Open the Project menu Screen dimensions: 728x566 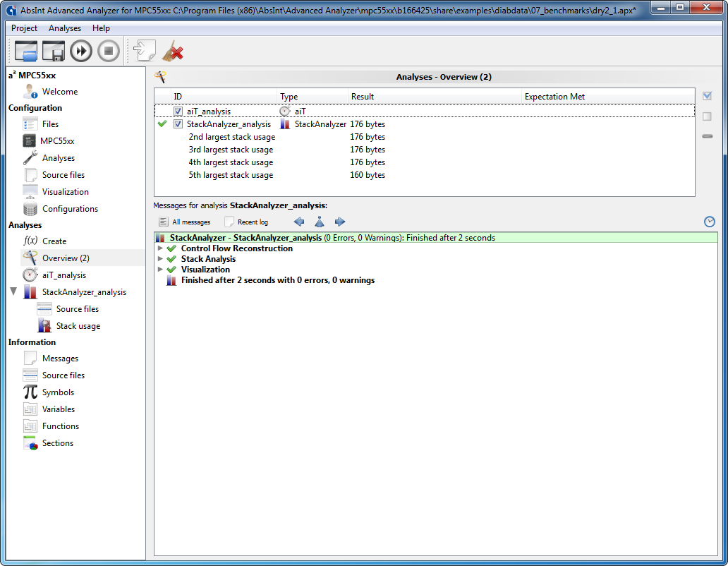point(24,28)
